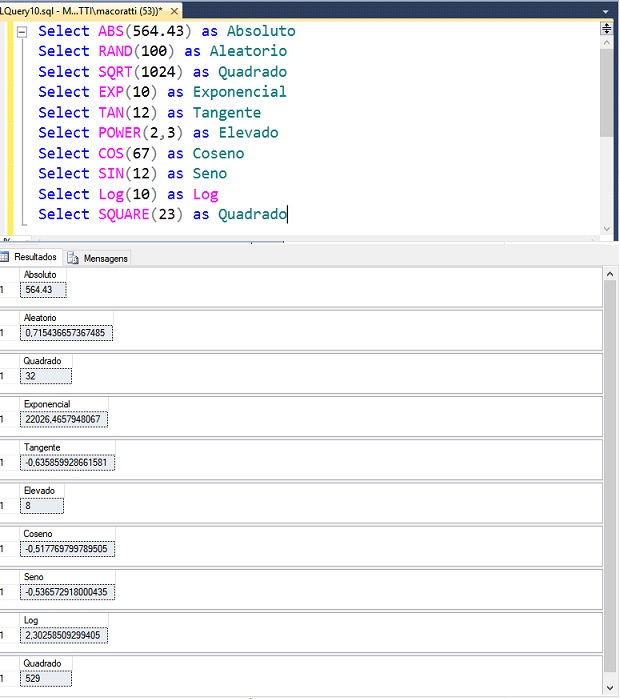Select row header of the Absoluto result
The width and height of the screenshot is (620, 699).
[9, 290]
